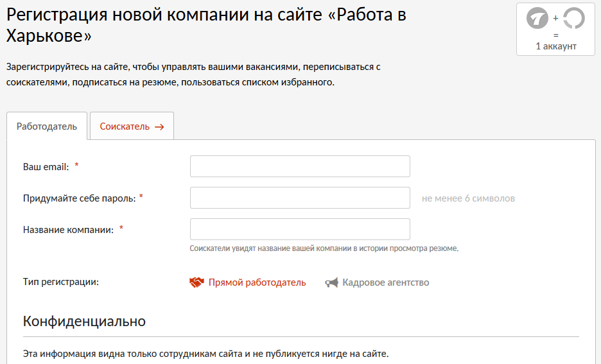Click the gray ring logo icon
The image size is (601, 364).
[573, 18]
